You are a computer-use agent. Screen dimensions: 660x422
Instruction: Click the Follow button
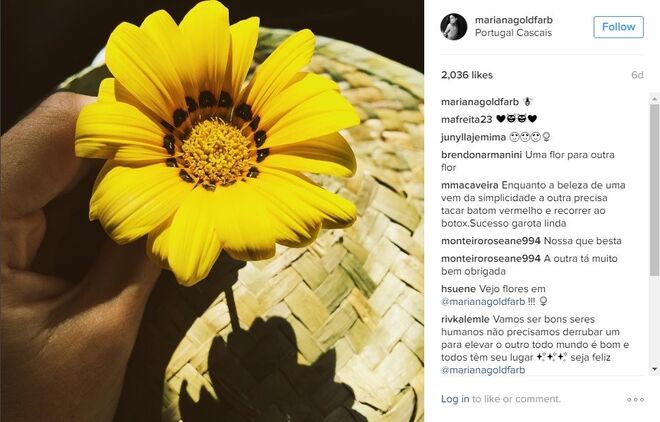618,27
